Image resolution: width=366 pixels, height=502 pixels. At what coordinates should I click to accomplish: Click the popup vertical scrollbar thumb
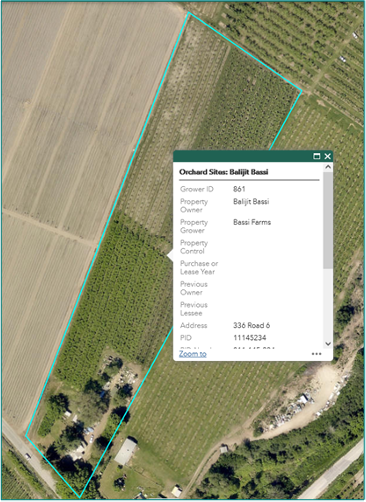(x=328, y=220)
